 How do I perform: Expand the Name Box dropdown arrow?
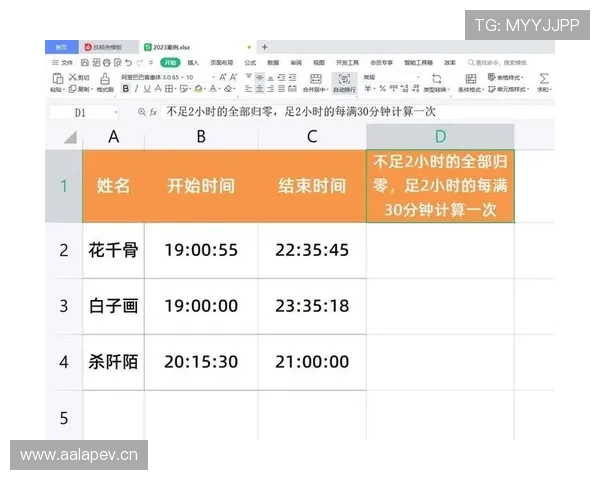(116, 113)
